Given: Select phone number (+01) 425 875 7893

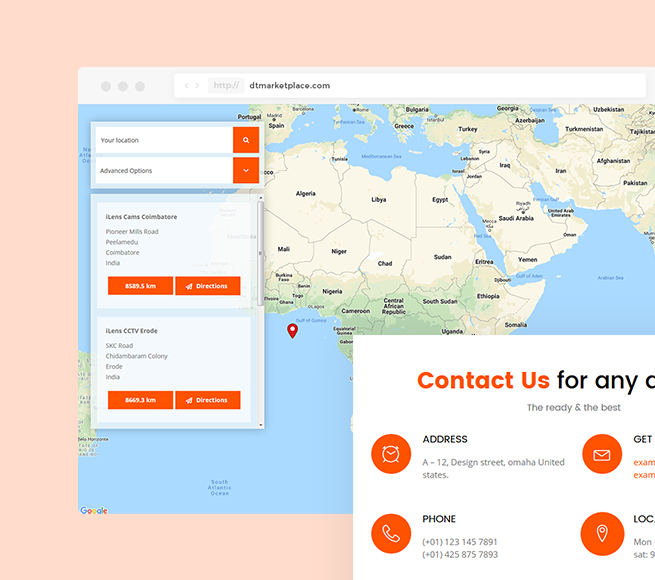Looking at the screenshot, I should click(460, 555).
